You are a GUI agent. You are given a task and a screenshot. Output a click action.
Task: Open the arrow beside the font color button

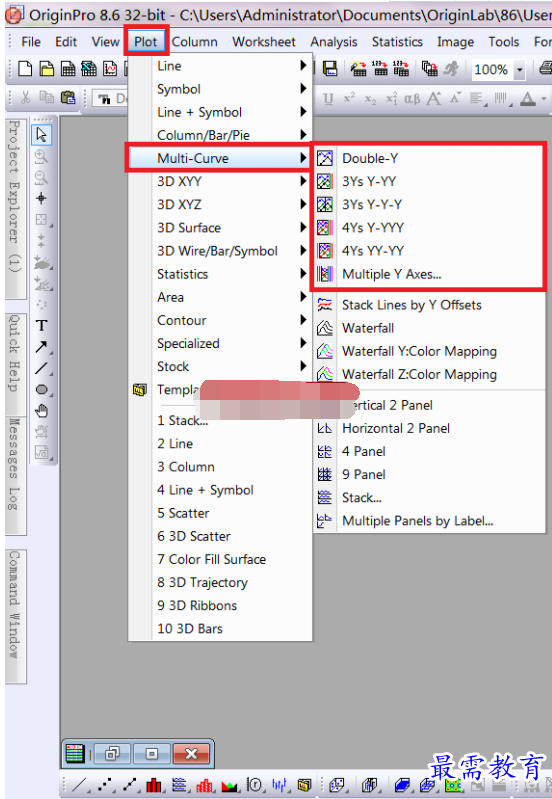click(544, 98)
